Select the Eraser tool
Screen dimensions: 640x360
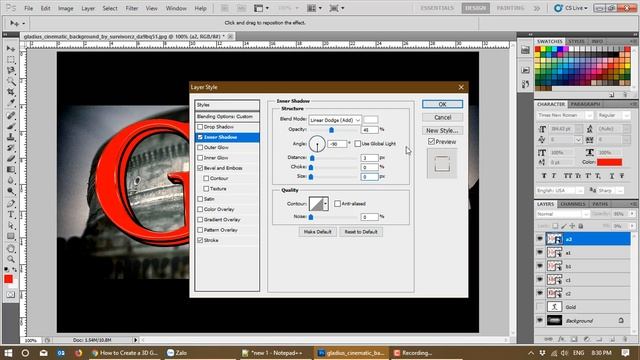pyautogui.click(x=11, y=158)
